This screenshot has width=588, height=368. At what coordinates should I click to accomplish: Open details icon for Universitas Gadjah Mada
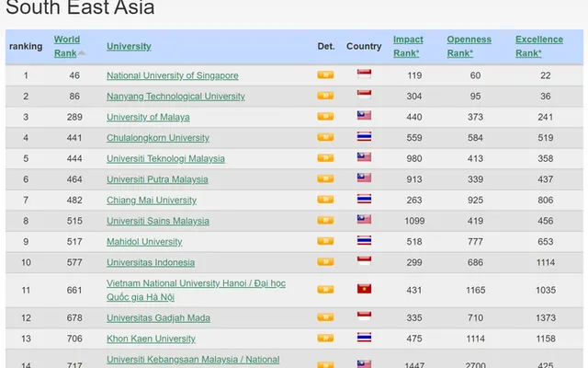(x=325, y=317)
